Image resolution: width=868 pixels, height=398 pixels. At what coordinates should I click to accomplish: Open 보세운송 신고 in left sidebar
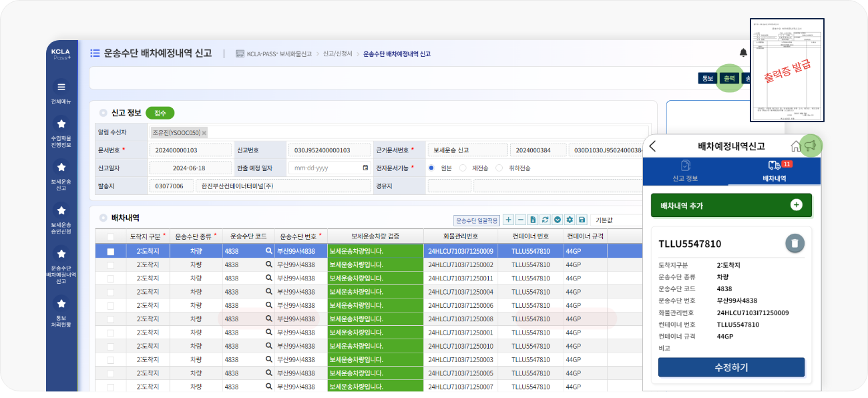pyautogui.click(x=61, y=174)
